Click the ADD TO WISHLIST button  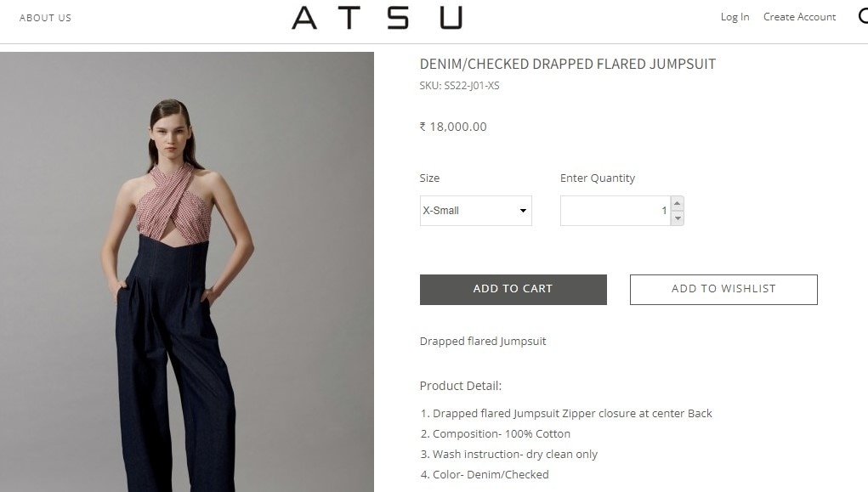click(x=723, y=290)
